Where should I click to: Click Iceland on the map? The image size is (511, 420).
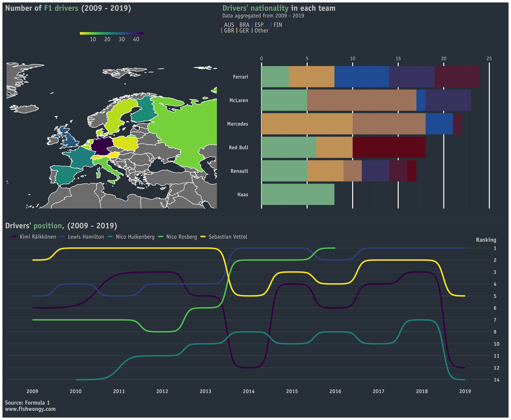(24, 109)
